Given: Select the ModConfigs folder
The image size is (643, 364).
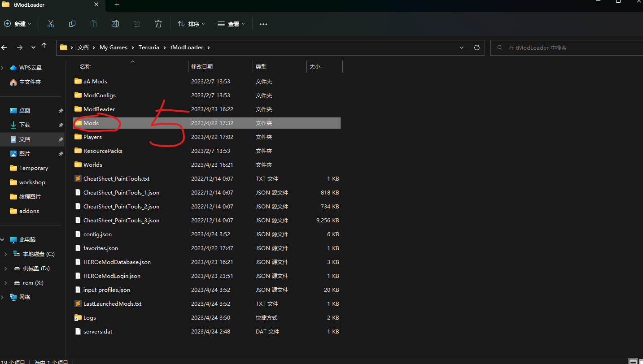Looking at the screenshot, I should (207, 95).
